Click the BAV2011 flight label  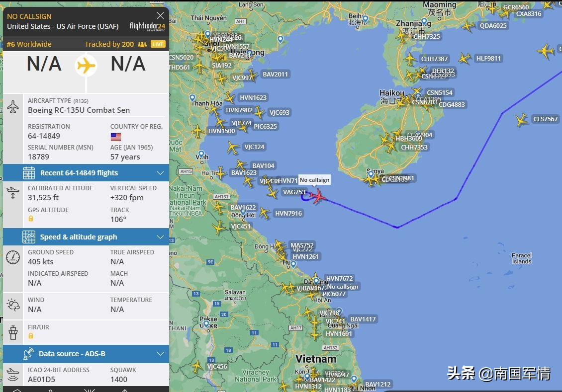(275, 75)
